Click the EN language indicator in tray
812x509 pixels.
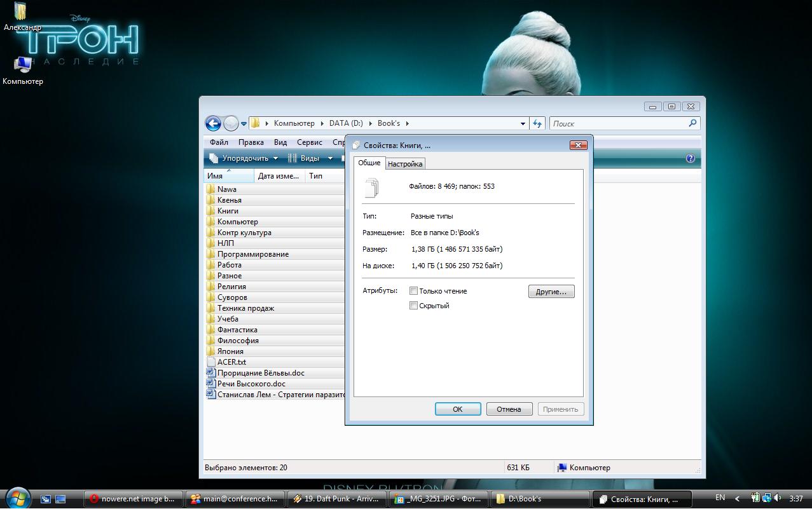pos(720,498)
